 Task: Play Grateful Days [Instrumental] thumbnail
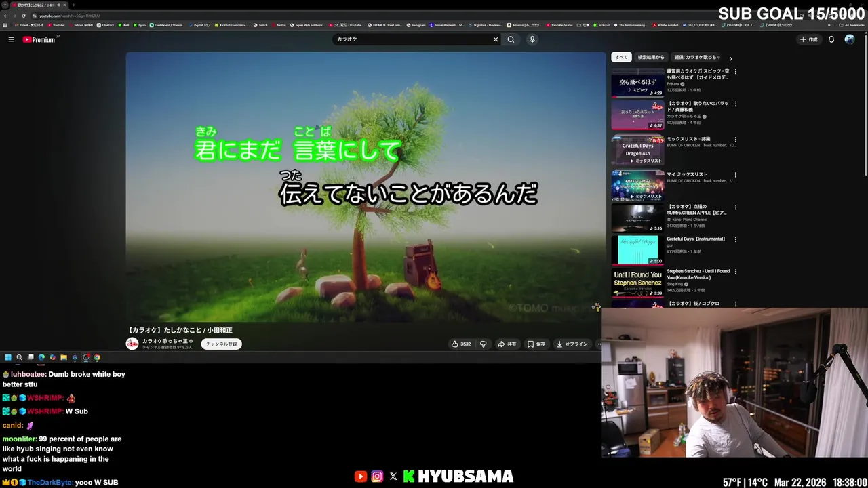tap(637, 250)
